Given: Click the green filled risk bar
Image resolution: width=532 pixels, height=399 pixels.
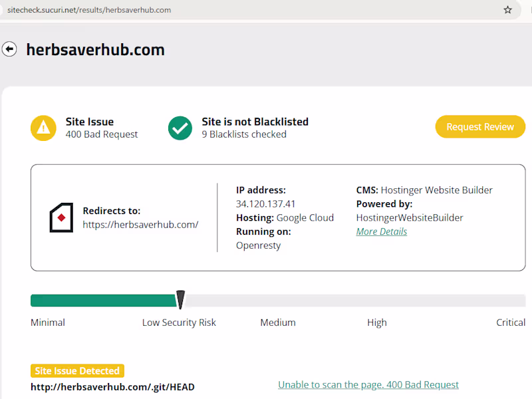Looking at the screenshot, I should coord(104,301).
